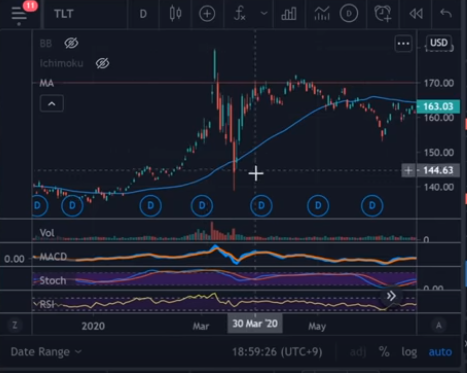Open first full dividend marker D near 2020
This screenshot has height=373, width=467.
point(72,206)
